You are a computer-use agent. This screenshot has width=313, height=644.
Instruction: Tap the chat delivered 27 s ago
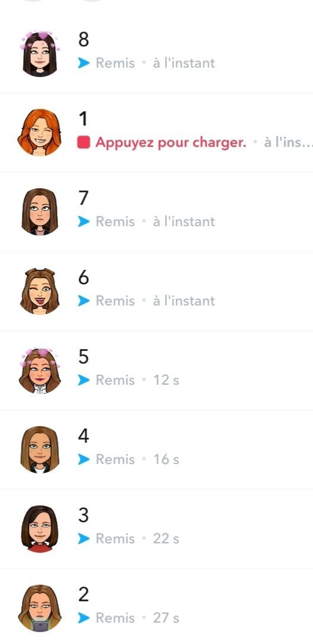156,607
